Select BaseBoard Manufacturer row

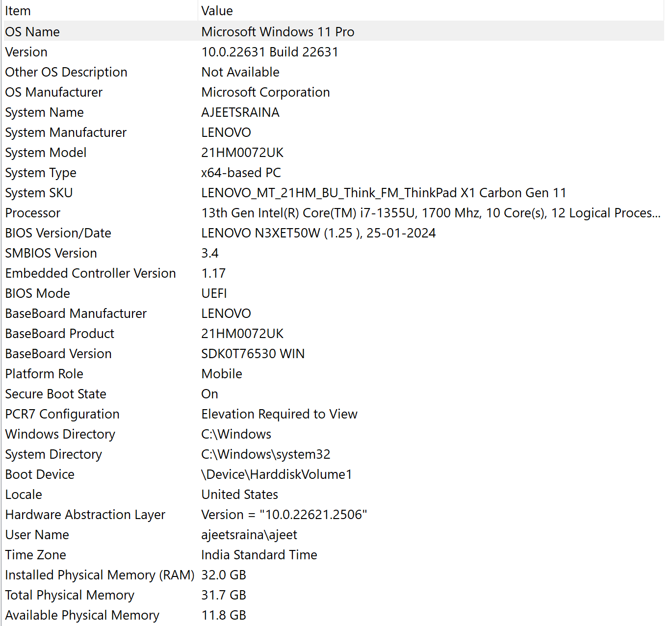[334, 313]
